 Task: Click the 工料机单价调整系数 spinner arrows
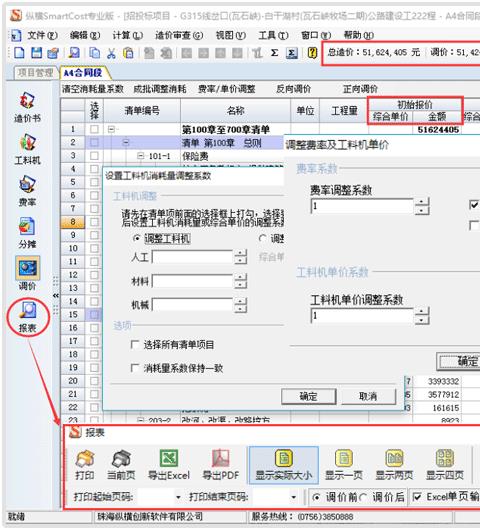click(x=421, y=316)
